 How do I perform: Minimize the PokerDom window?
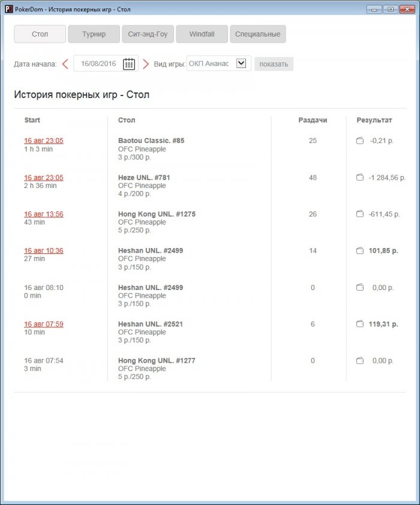(374, 10)
